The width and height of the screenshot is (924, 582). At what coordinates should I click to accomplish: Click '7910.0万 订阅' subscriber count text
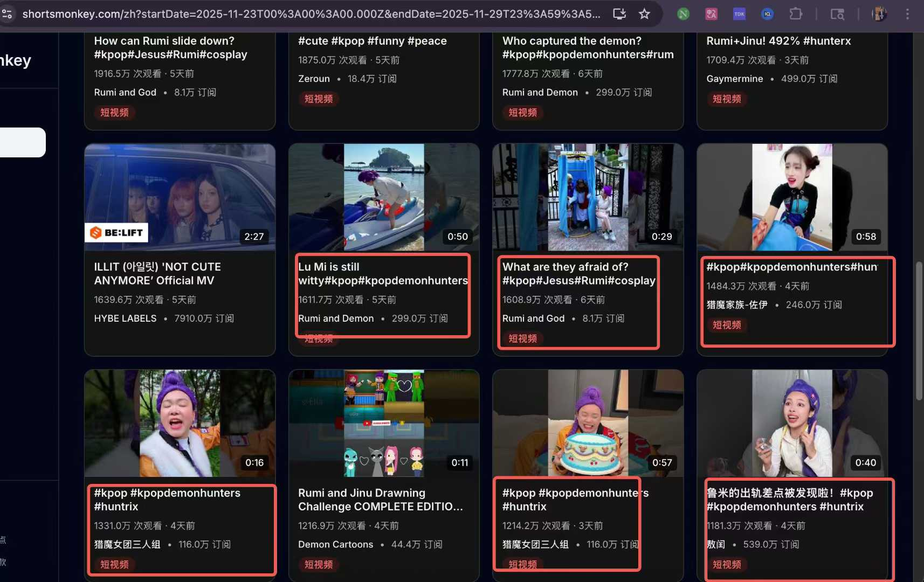click(204, 318)
